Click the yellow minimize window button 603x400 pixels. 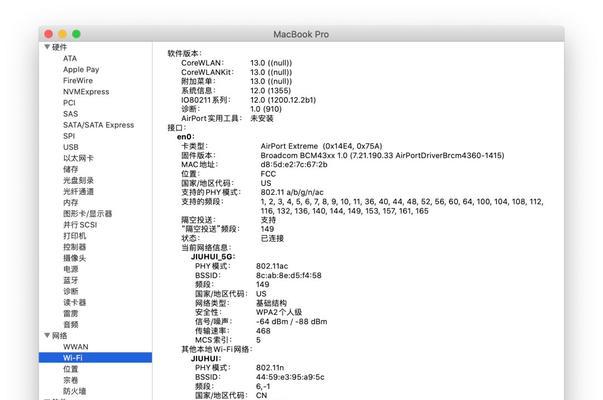63,34
